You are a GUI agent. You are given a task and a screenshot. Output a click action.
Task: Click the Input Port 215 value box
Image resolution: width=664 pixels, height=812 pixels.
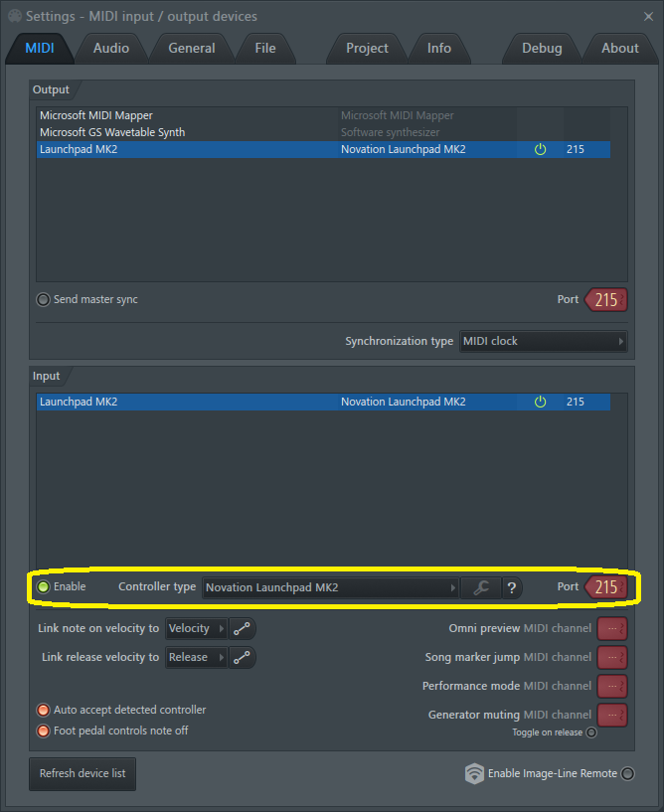pyautogui.click(x=606, y=587)
